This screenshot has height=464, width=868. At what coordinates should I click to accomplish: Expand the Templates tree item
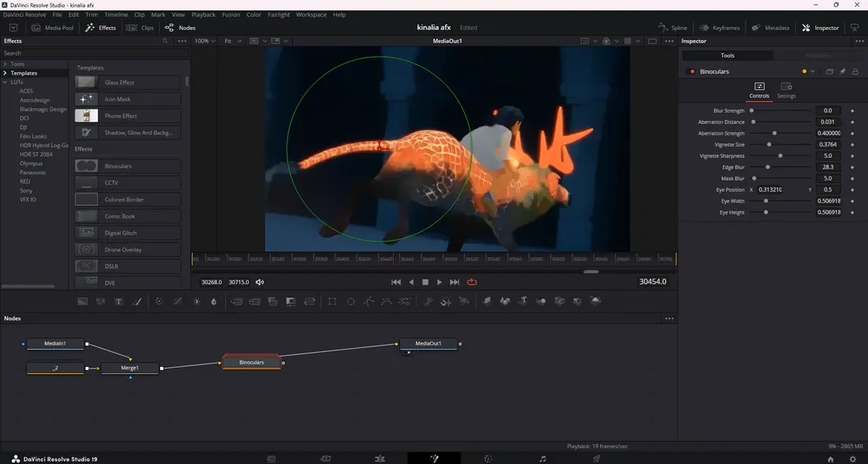click(5, 73)
